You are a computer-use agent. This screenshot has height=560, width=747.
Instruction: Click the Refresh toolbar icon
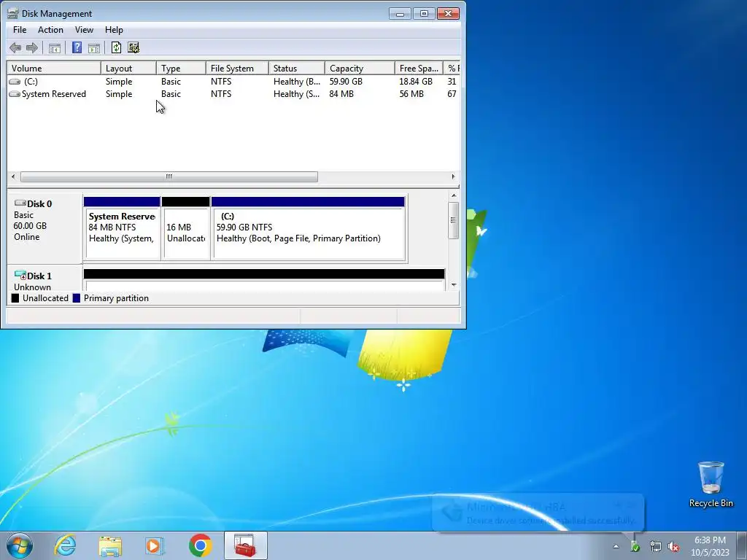pos(116,47)
